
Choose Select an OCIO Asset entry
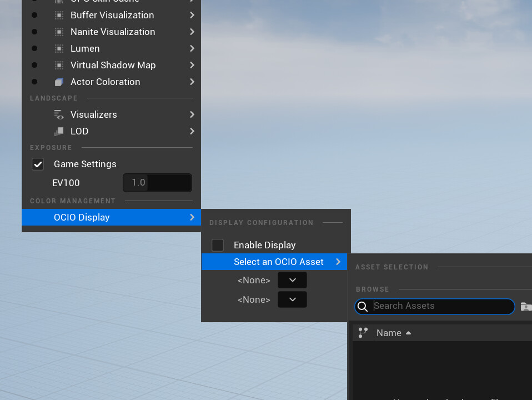tap(274, 262)
